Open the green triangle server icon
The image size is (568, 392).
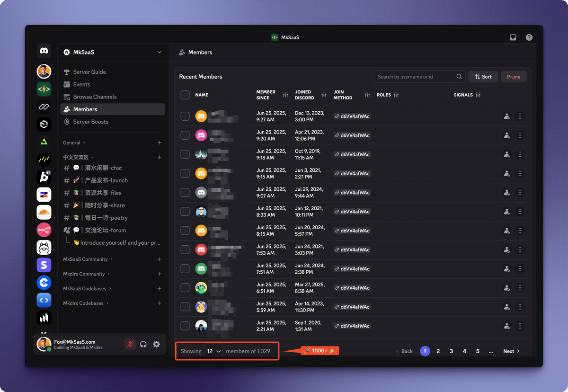44,142
